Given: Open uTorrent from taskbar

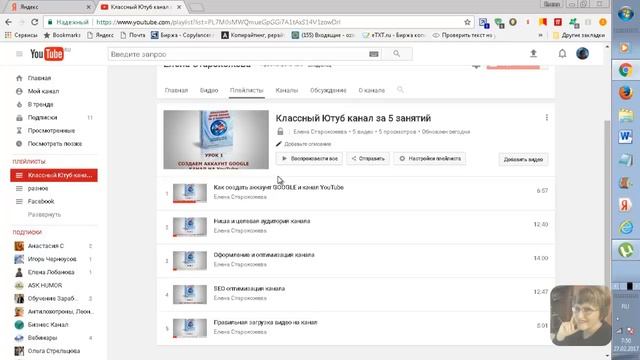Looking at the screenshot, I should pyautogui.click(x=625, y=249).
